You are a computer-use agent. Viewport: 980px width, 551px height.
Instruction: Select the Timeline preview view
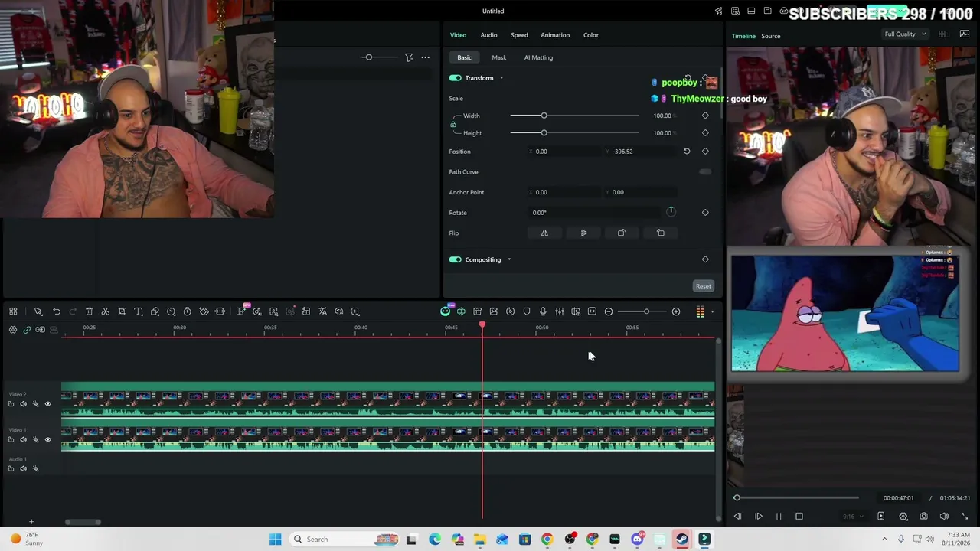[743, 36]
